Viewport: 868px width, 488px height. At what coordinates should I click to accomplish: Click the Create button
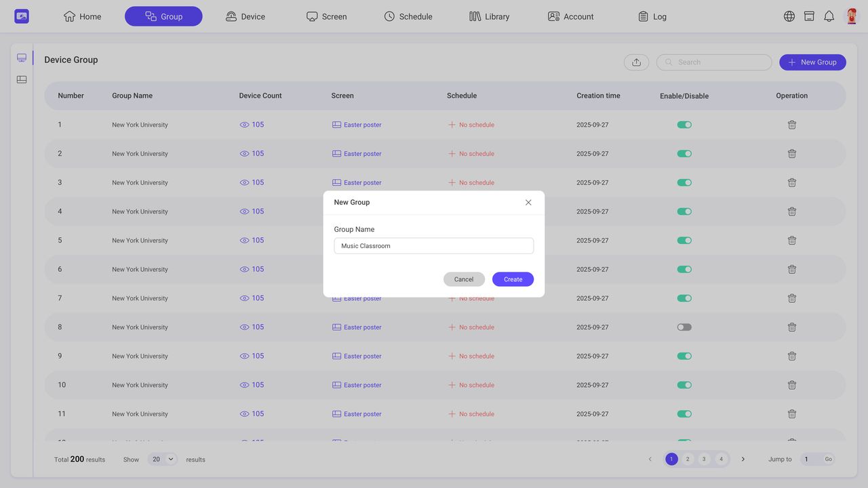click(513, 279)
